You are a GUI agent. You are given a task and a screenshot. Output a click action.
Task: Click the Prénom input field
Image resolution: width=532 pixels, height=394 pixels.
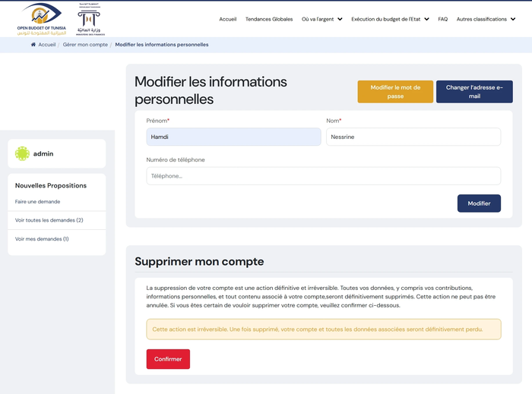click(x=233, y=137)
